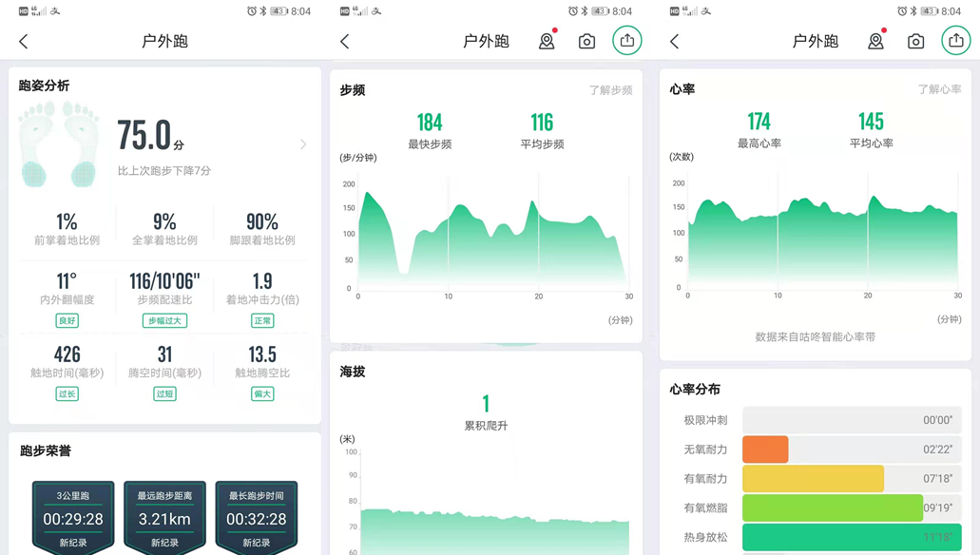Open running posture details chevron
The height and width of the screenshot is (555, 980).
click(303, 144)
